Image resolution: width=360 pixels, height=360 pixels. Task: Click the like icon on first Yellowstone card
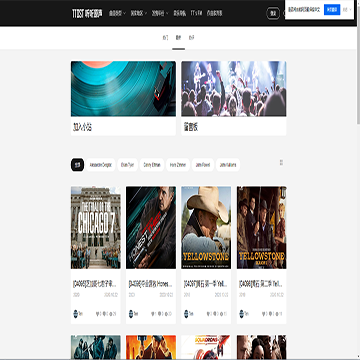208,314
